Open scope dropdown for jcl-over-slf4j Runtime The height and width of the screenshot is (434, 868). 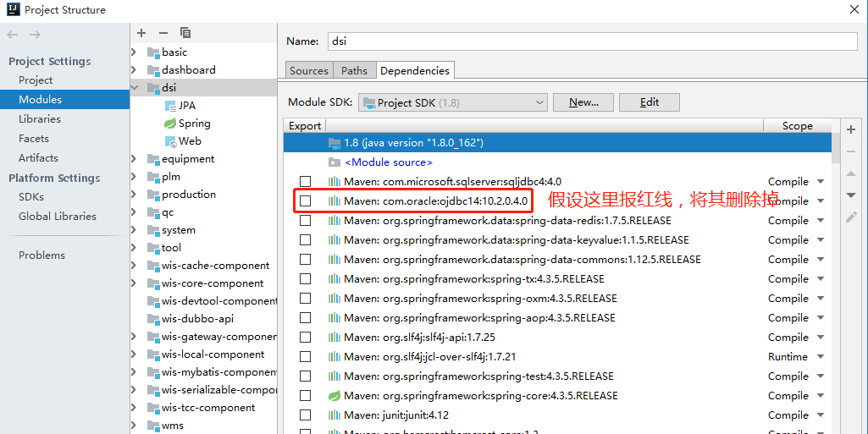coord(821,357)
